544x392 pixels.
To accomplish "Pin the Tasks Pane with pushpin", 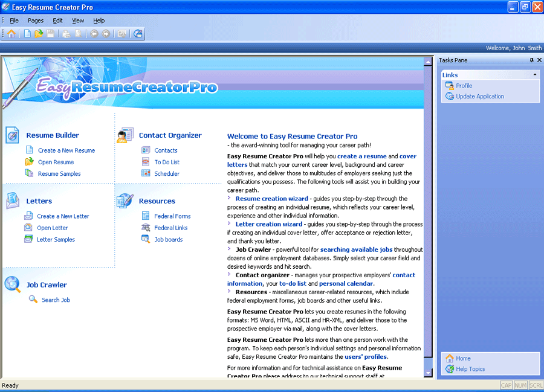I will [x=531, y=60].
